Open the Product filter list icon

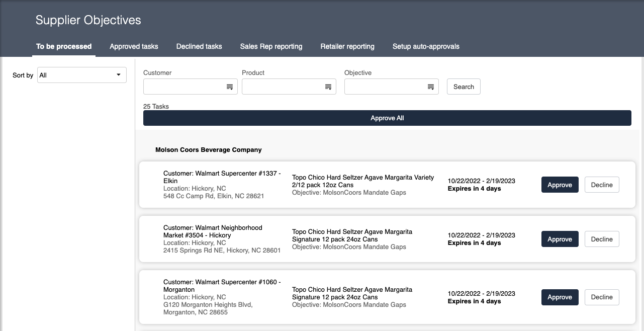[328, 87]
